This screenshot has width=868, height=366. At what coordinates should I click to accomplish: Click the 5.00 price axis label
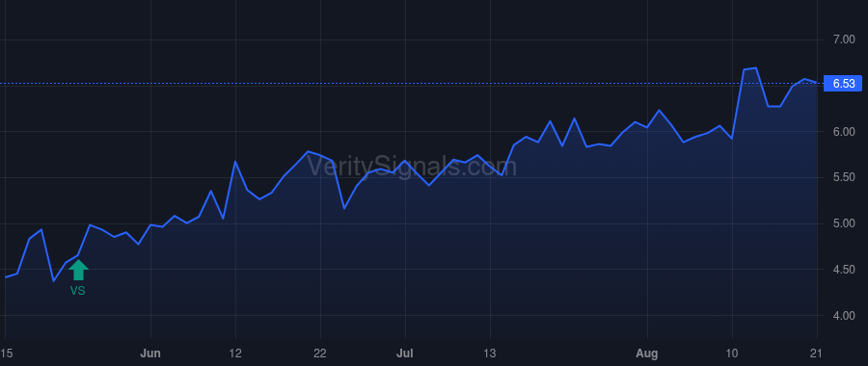tap(844, 223)
